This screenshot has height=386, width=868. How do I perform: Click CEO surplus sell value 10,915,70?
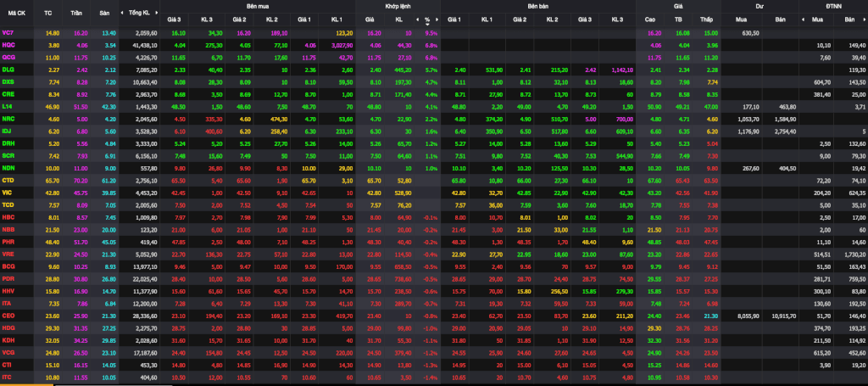pyautogui.click(x=786, y=316)
